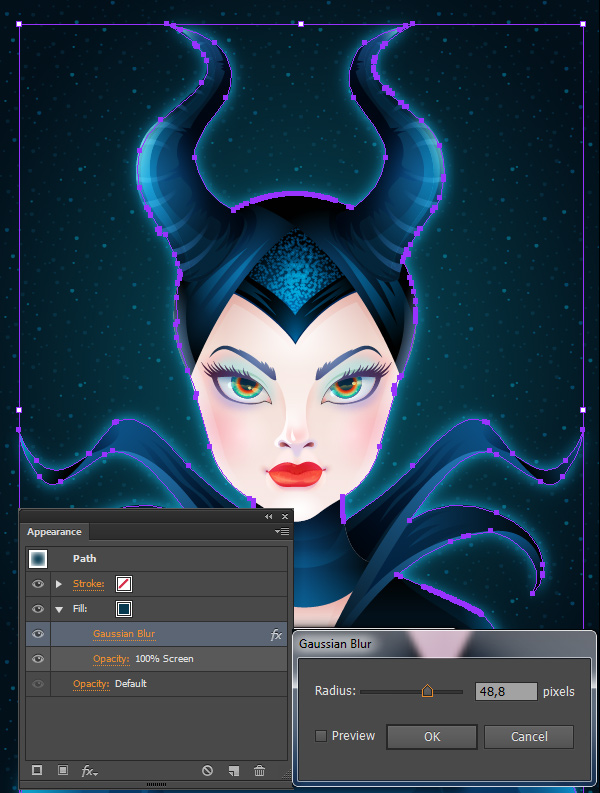Click the Delete Selected Item trash icon

[260, 770]
